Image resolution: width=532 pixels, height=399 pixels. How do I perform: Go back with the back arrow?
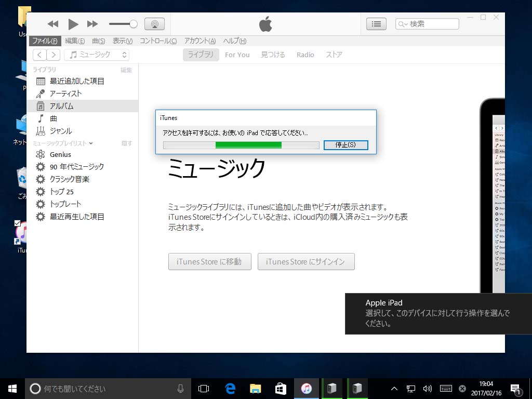coord(39,55)
